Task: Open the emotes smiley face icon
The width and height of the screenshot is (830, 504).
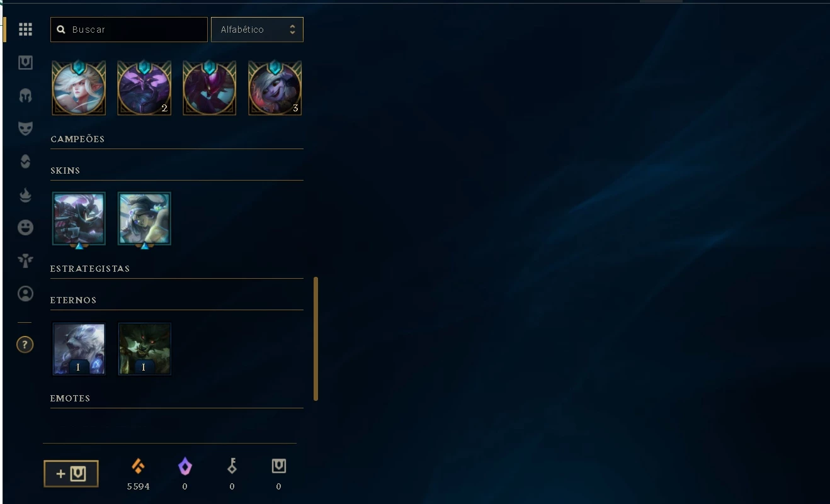Action: click(x=25, y=227)
